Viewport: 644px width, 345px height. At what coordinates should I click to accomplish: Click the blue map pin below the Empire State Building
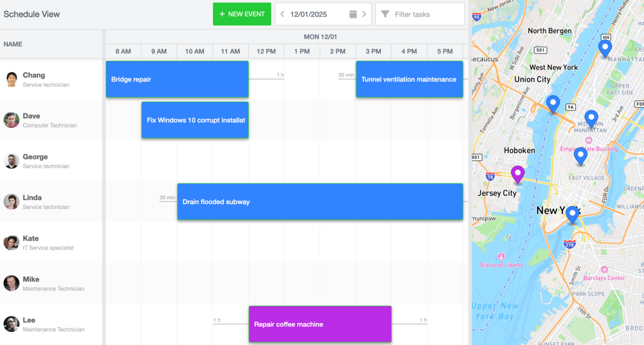[580, 155]
